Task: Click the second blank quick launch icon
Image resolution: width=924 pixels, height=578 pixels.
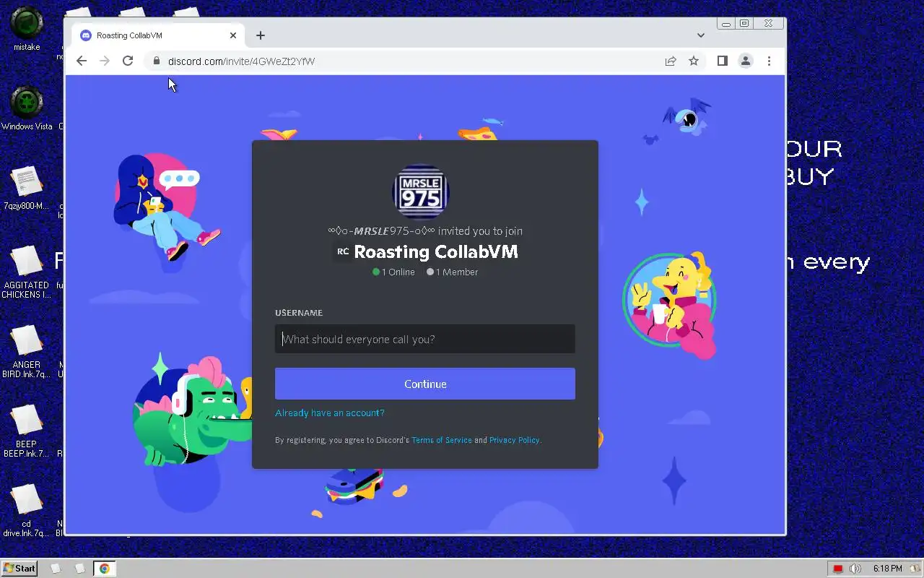Action: click(x=80, y=569)
